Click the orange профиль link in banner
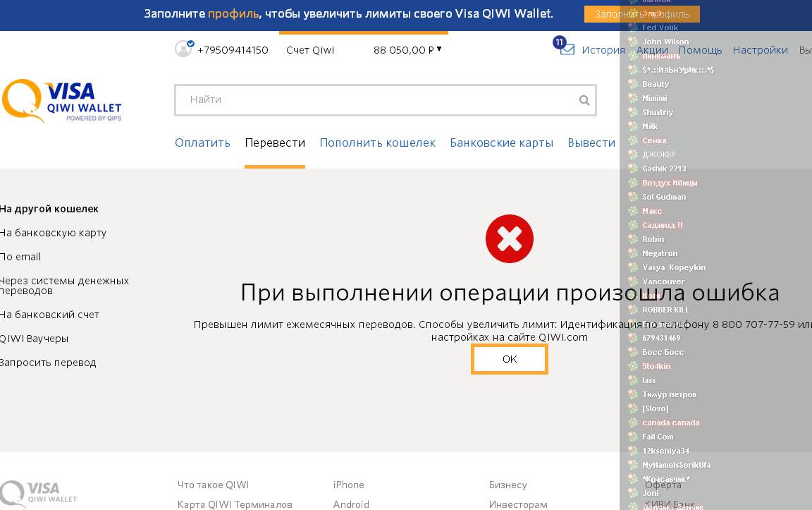This screenshot has height=510, width=812. click(x=233, y=14)
